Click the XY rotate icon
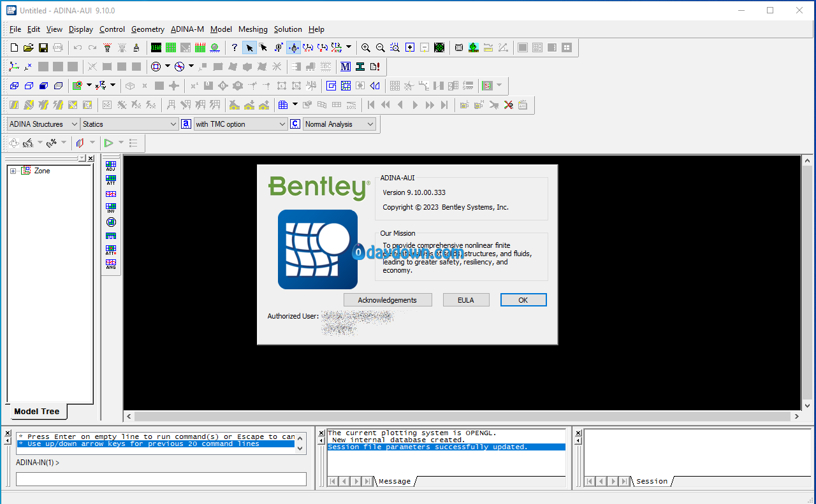 click(308, 48)
